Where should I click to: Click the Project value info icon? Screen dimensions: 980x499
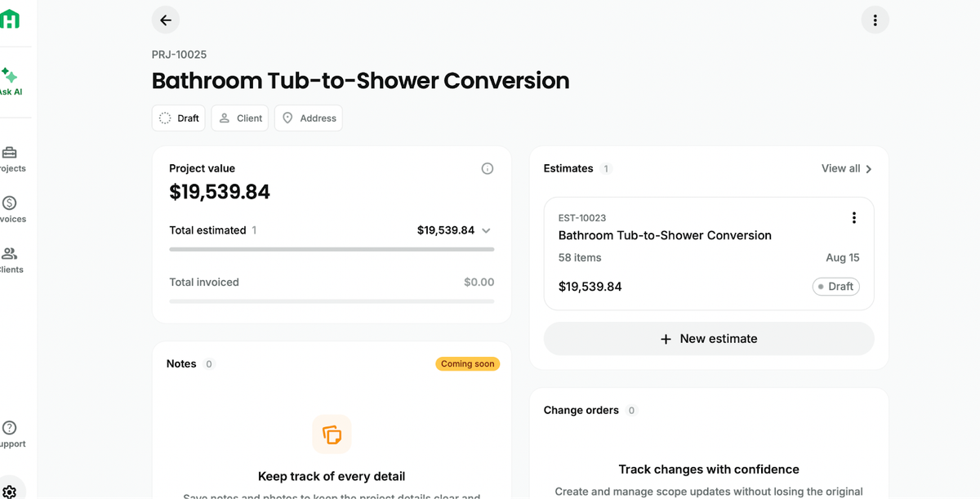coord(488,169)
